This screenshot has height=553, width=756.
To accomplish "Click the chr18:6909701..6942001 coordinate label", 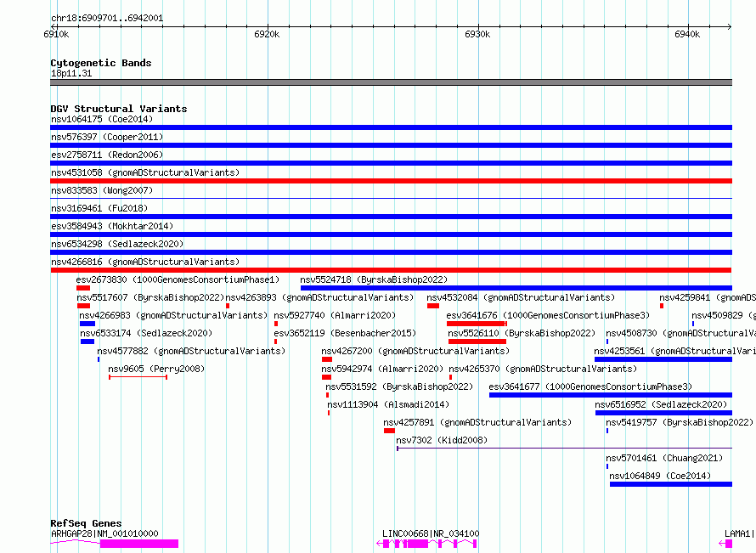I will (x=107, y=19).
